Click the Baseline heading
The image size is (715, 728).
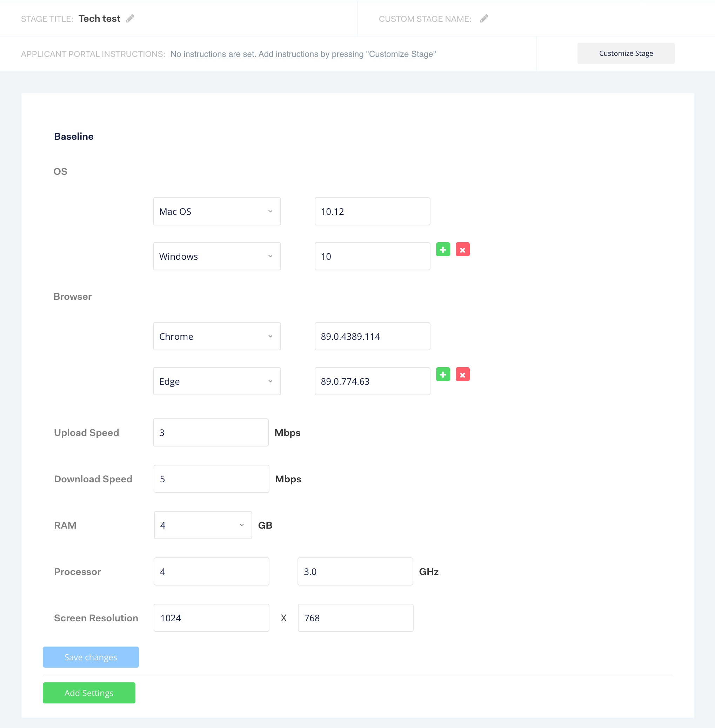[74, 136]
